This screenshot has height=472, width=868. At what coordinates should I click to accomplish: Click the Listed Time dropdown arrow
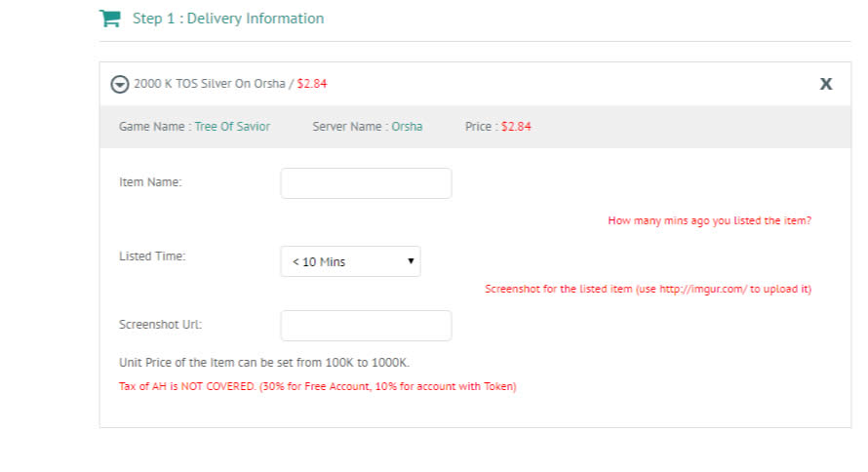pyautogui.click(x=411, y=260)
